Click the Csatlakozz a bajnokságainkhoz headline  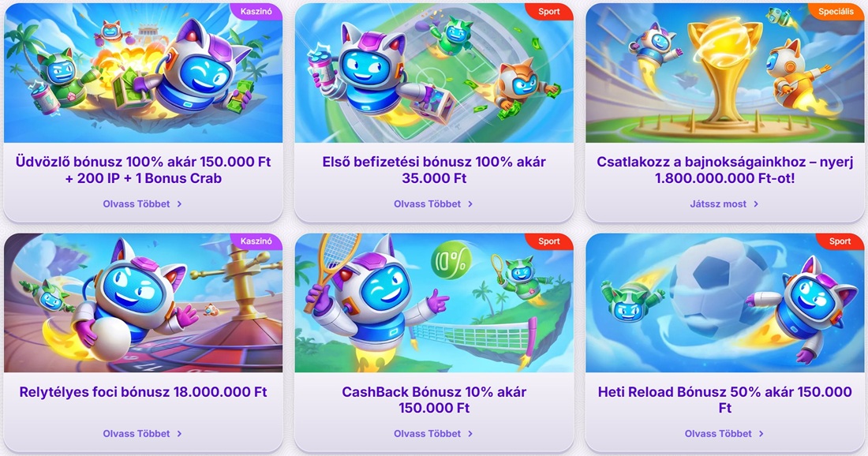pyautogui.click(x=724, y=170)
